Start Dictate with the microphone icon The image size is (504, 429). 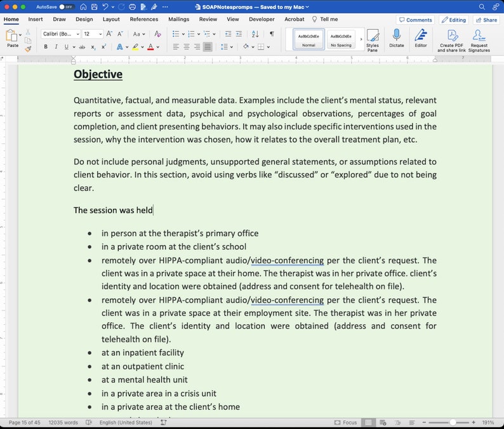click(396, 38)
